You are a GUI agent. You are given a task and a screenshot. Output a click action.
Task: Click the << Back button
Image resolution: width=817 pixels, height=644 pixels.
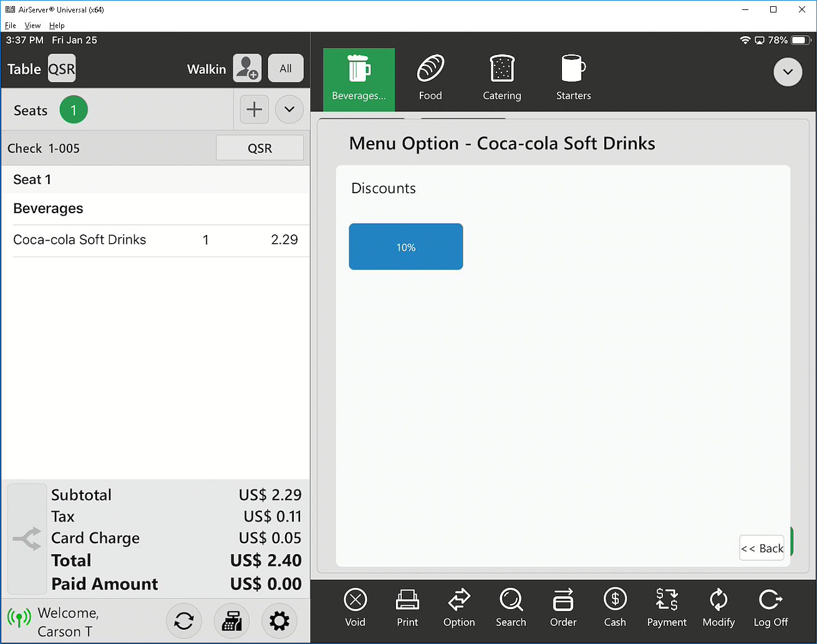761,548
